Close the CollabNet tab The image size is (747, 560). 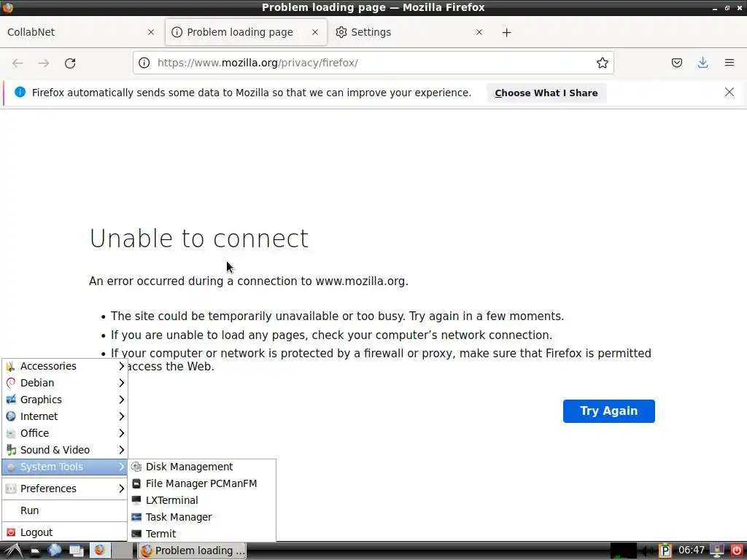click(150, 32)
